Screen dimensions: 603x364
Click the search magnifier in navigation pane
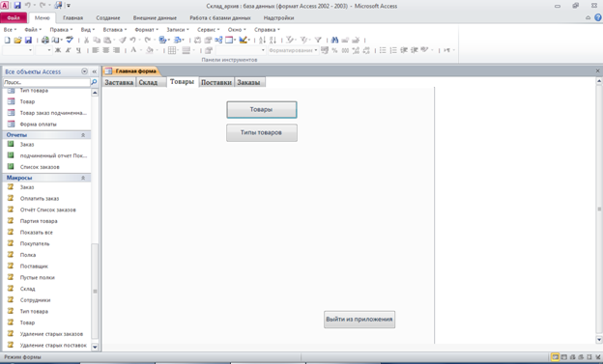pos(94,82)
